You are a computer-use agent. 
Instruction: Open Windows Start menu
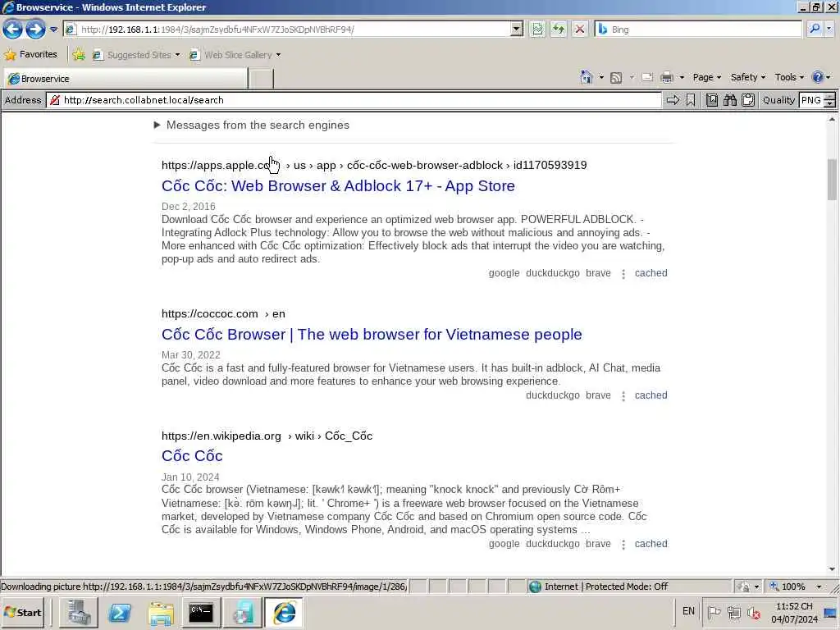tap(24, 612)
